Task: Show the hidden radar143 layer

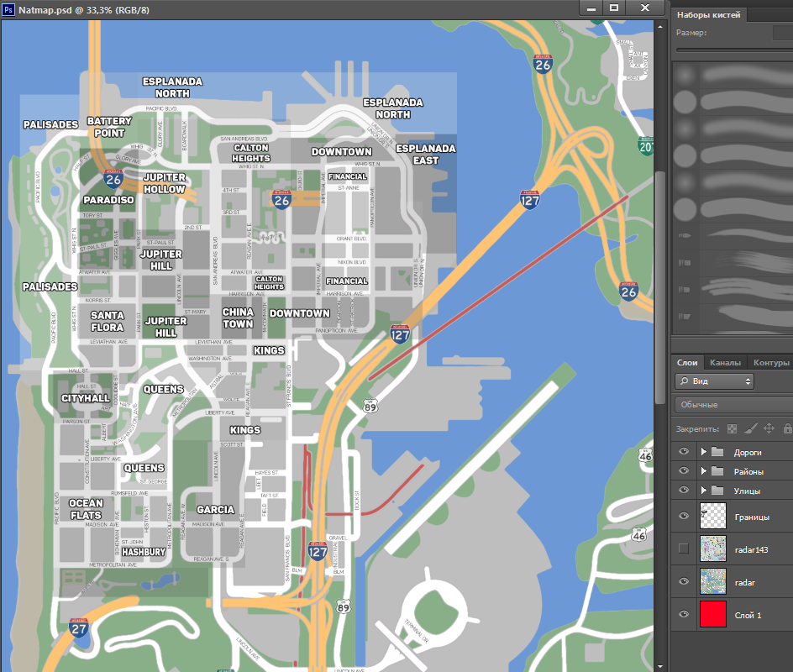Action: tap(684, 549)
